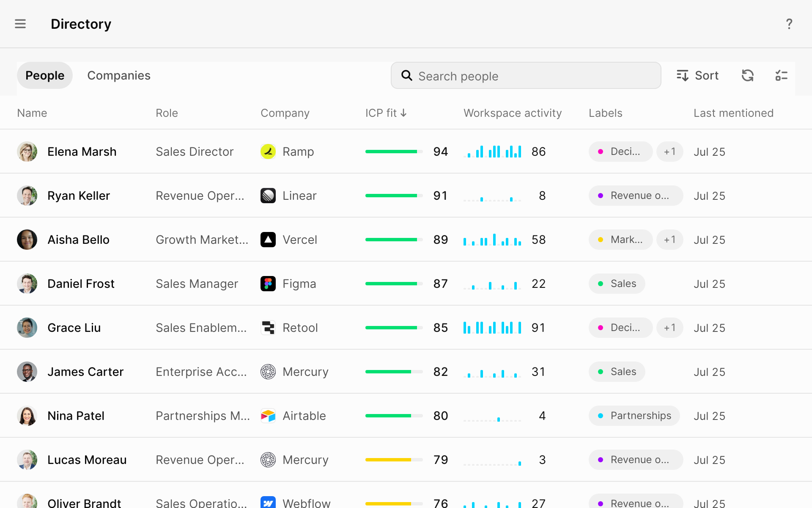
Task: Click James Carter's Sales label
Action: [x=617, y=372]
